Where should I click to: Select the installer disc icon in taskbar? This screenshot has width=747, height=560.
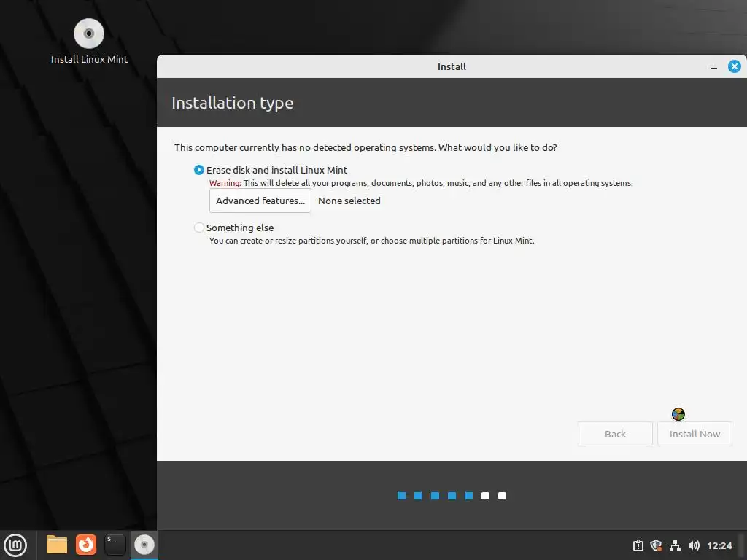tap(144, 545)
